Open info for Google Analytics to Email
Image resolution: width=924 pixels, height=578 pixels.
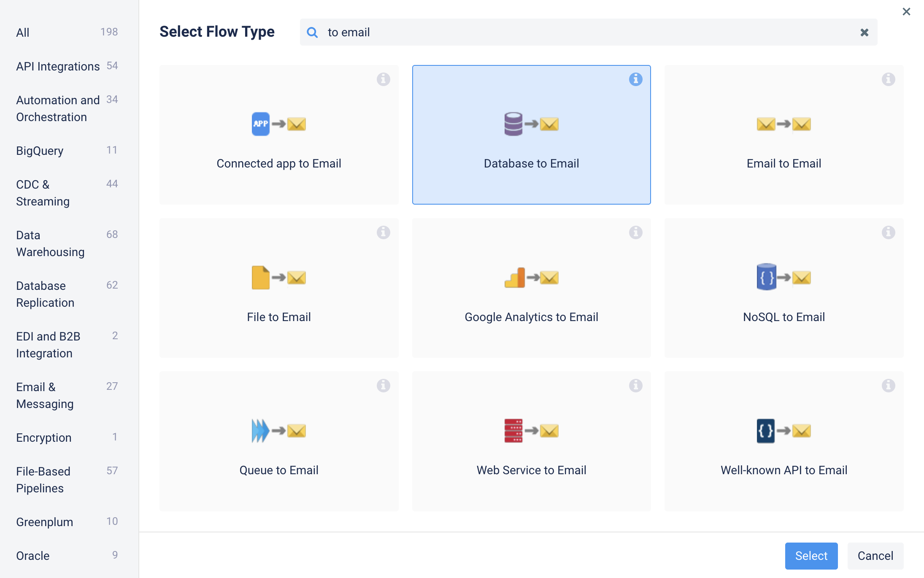click(635, 232)
